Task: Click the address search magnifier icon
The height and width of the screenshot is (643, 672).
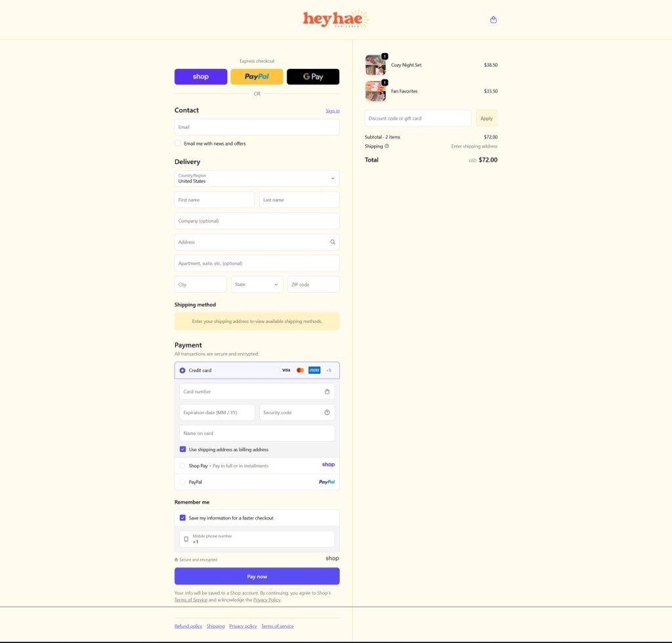Action: pyautogui.click(x=332, y=242)
